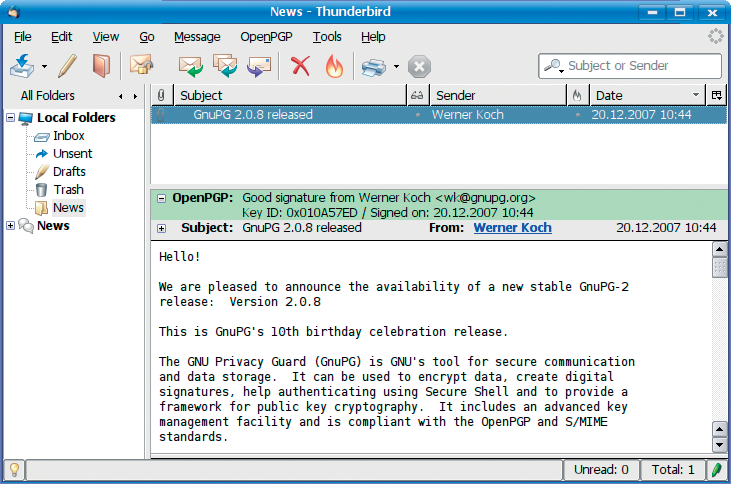The height and width of the screenshot is (484, 731).
Task: Open the Address Book icon
Action: 101,66
